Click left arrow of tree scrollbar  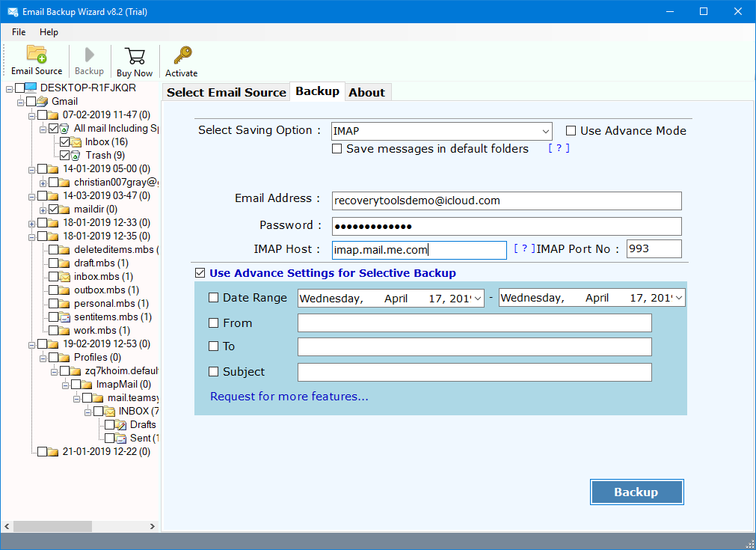point(7,526)
